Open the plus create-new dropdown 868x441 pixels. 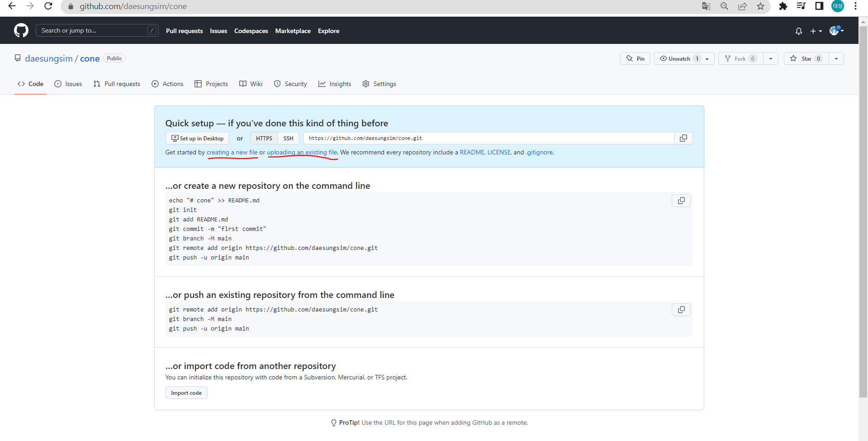click(x=816, y=31)
